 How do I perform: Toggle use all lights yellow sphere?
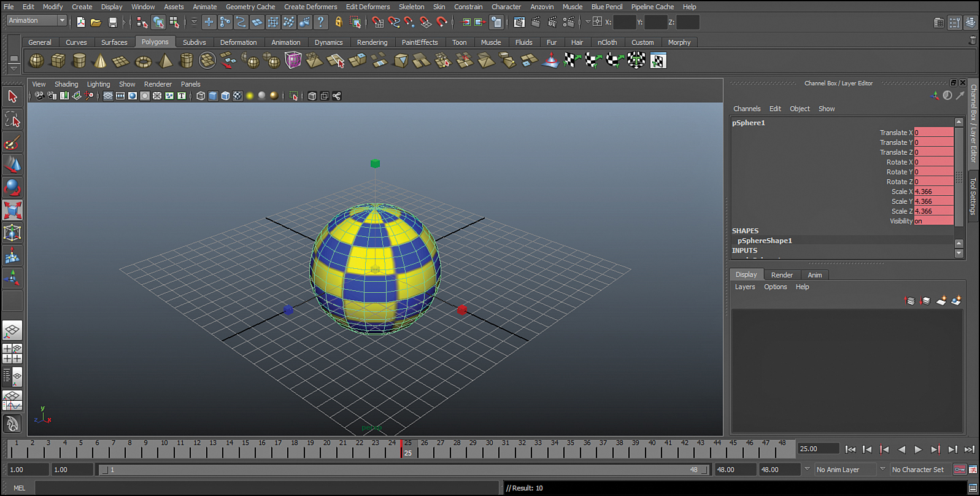click(250, 96)
